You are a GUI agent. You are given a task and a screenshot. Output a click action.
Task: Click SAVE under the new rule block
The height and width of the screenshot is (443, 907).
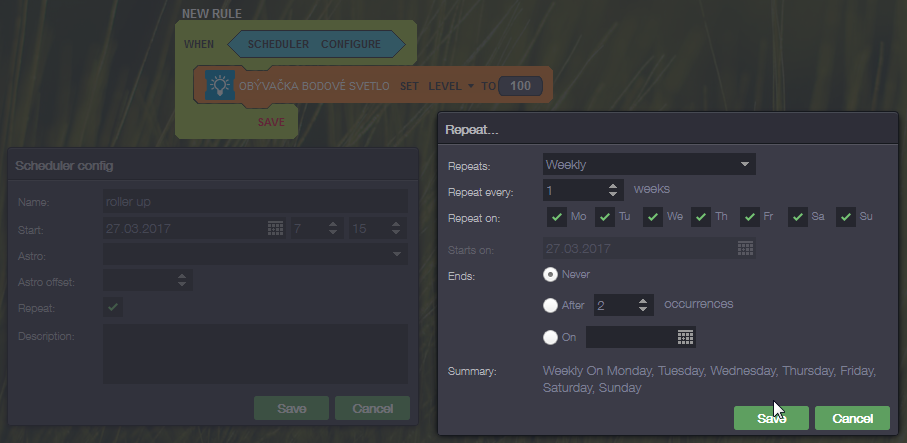click(x=271, y=121)
